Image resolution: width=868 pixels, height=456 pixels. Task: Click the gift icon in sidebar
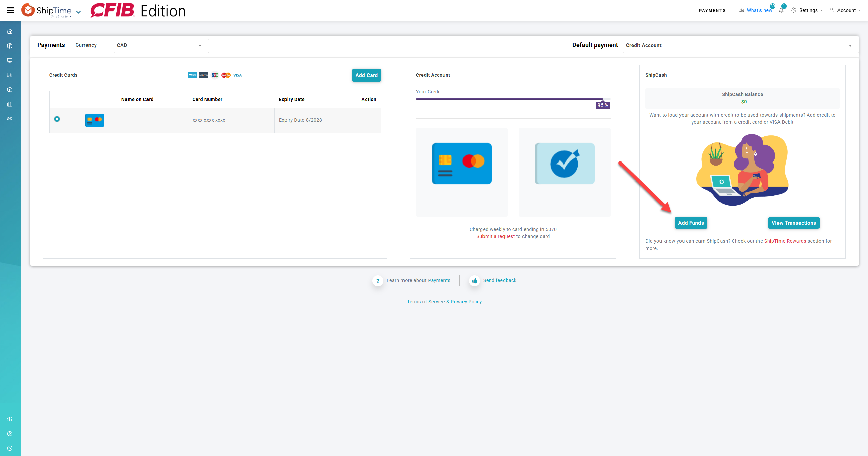click(10, 419)
